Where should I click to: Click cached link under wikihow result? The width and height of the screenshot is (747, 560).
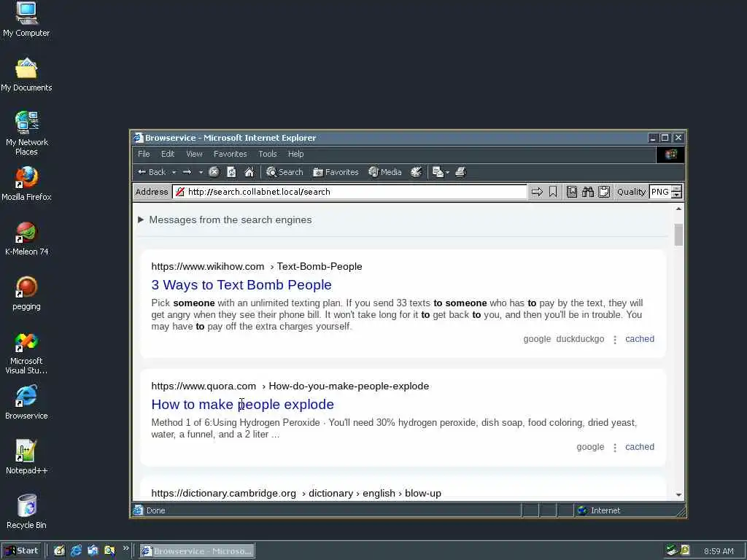click(x=639, y=339)
